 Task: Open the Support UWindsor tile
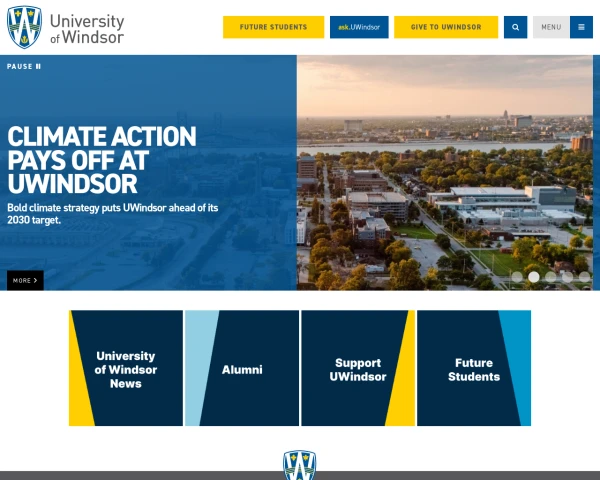click(358, 368)
